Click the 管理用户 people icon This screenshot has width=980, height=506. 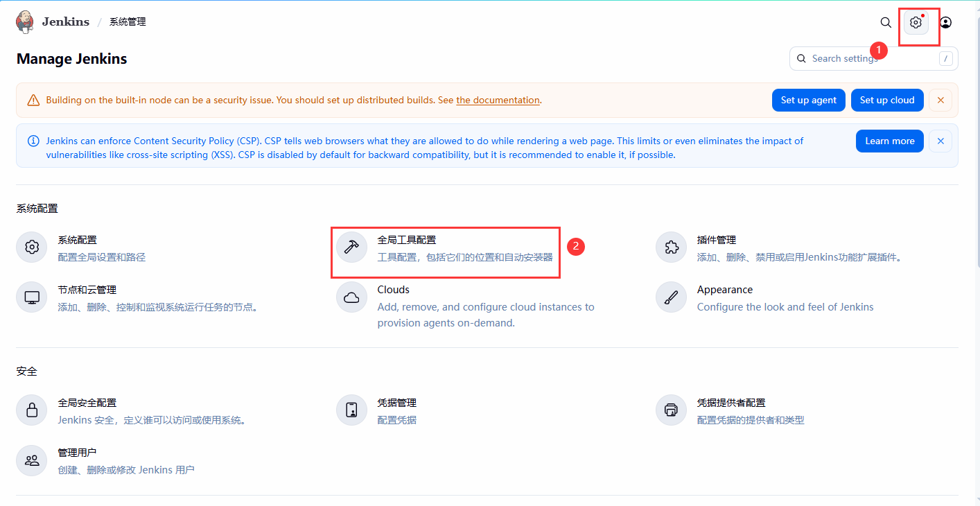[x=32, y=460]
